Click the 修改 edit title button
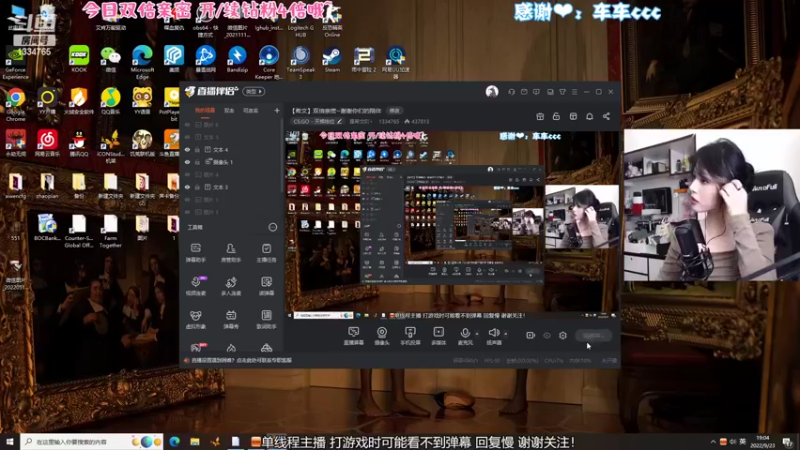Image resolution: width=800 pixels, height=450 pixels. [394, 110]
